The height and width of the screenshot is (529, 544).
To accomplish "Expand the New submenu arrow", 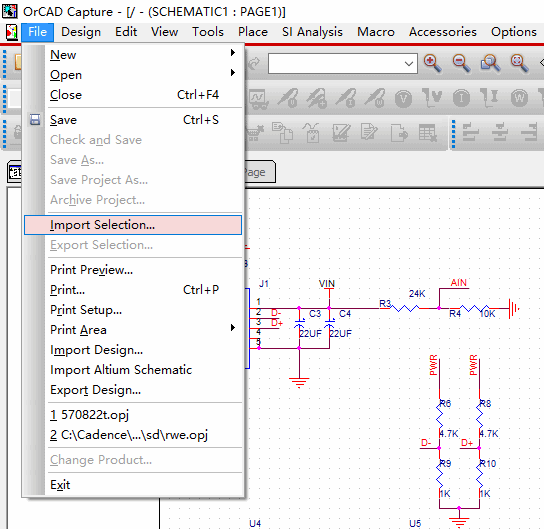I will point(233,53).
